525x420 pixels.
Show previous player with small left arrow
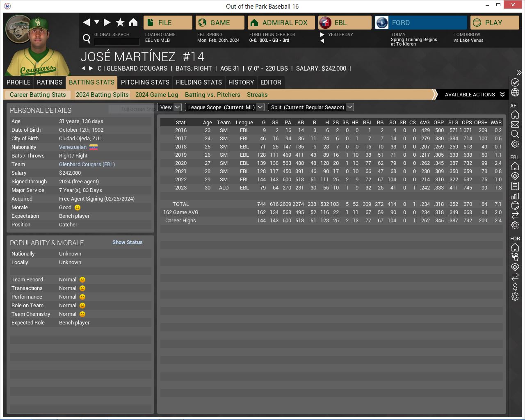[x=84, y=68]
